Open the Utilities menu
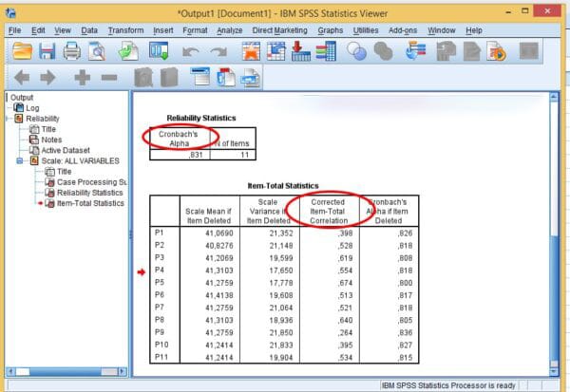Viewport: 570px width, 392px height. point(366,30)
